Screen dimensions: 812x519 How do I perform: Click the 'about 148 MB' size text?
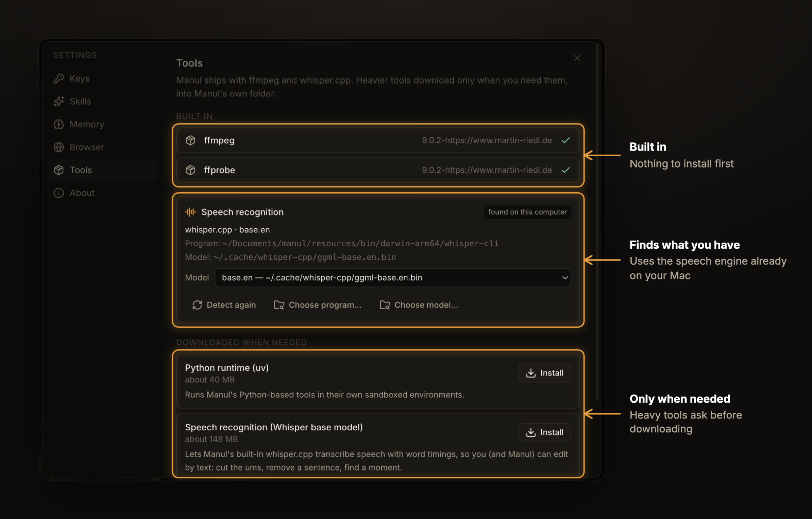(211, 439)
